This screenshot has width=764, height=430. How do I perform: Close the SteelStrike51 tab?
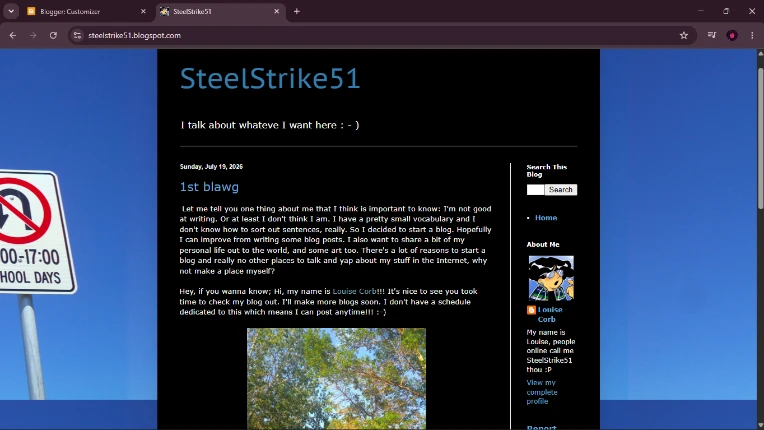[x=276, y=11]
